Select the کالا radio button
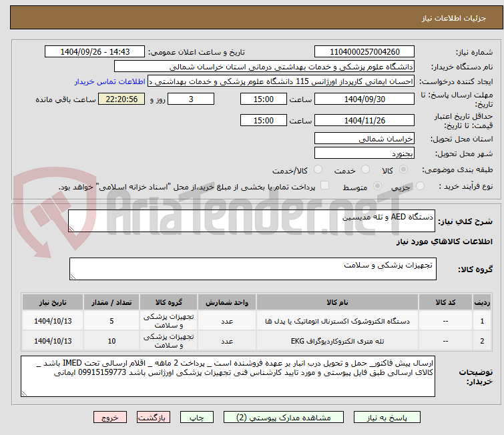The image size is (504, 435). coord(403,169)
